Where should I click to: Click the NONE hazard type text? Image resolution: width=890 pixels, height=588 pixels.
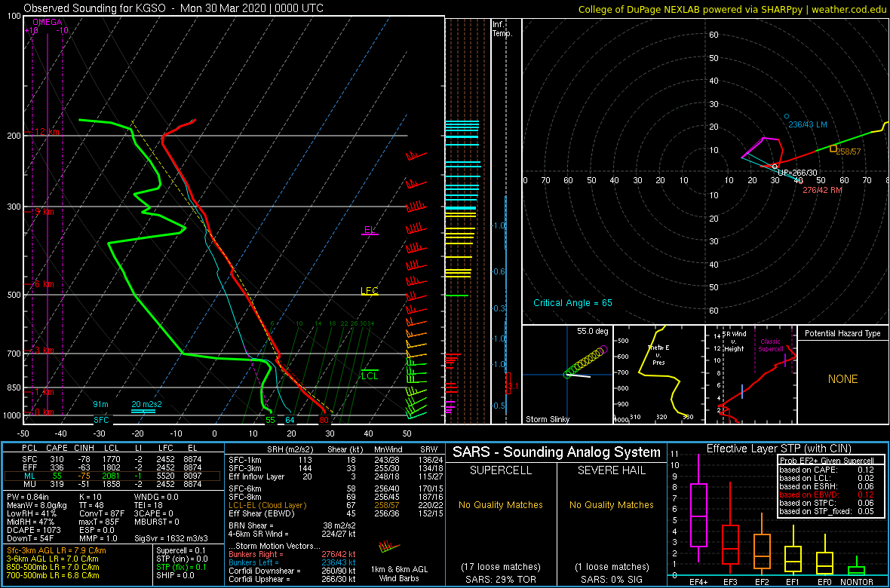click(x=842, y=379)
